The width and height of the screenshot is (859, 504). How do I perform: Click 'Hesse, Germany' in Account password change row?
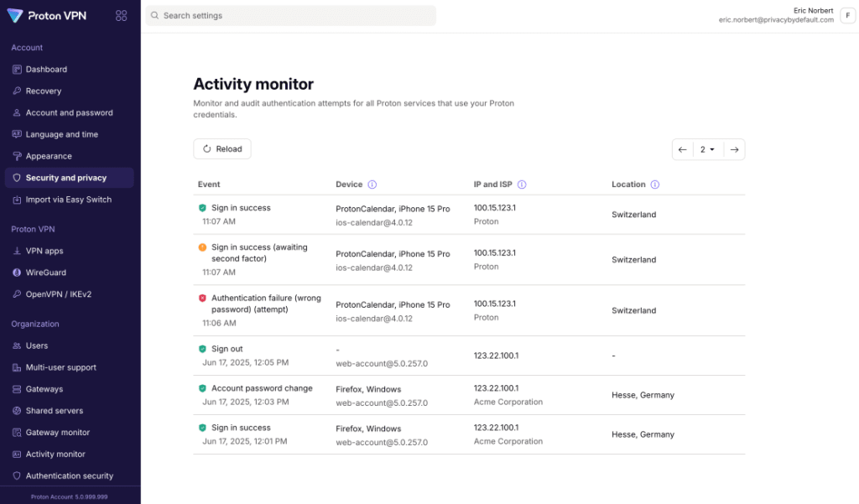click(x=643, y=396)
